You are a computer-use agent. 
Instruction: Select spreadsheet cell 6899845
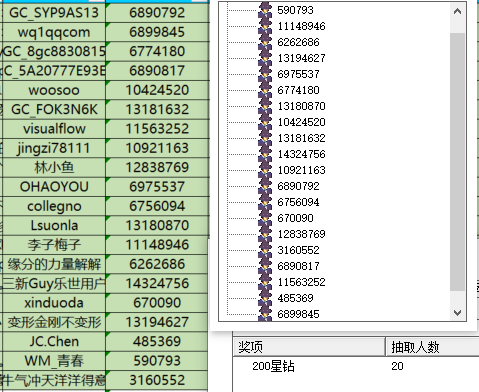(157, 32)
